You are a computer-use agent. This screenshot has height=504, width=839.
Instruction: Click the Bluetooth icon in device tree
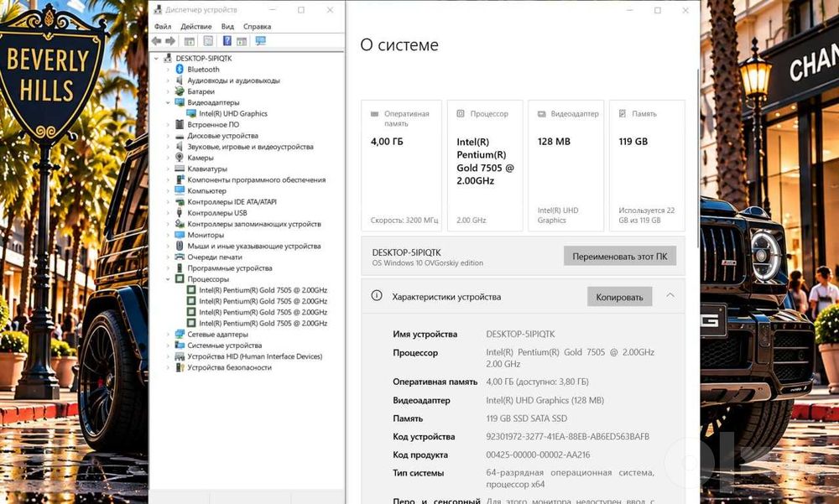[x=180, y=70]
